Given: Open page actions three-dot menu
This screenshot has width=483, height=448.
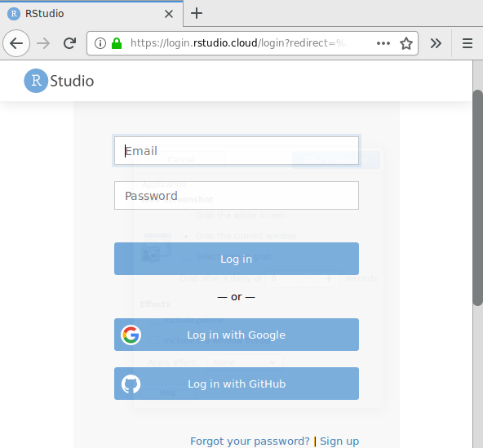Looking at the screenshot, I should point(383,43).
